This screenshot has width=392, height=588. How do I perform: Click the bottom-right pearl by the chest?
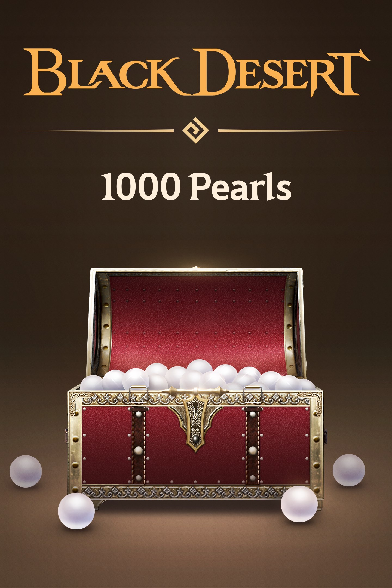click(x=299, y=504)
